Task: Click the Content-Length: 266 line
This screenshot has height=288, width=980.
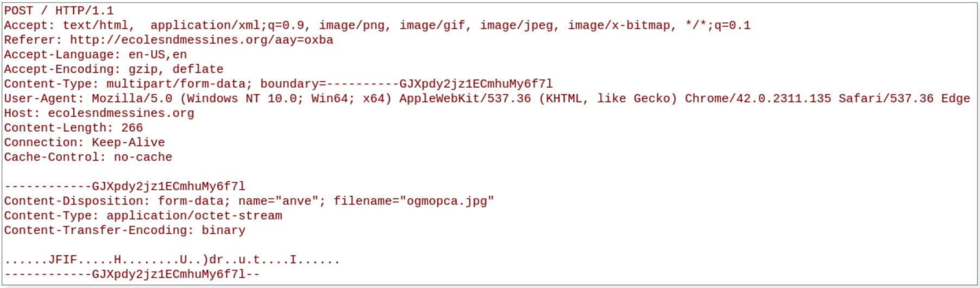Action: point(73,128)
